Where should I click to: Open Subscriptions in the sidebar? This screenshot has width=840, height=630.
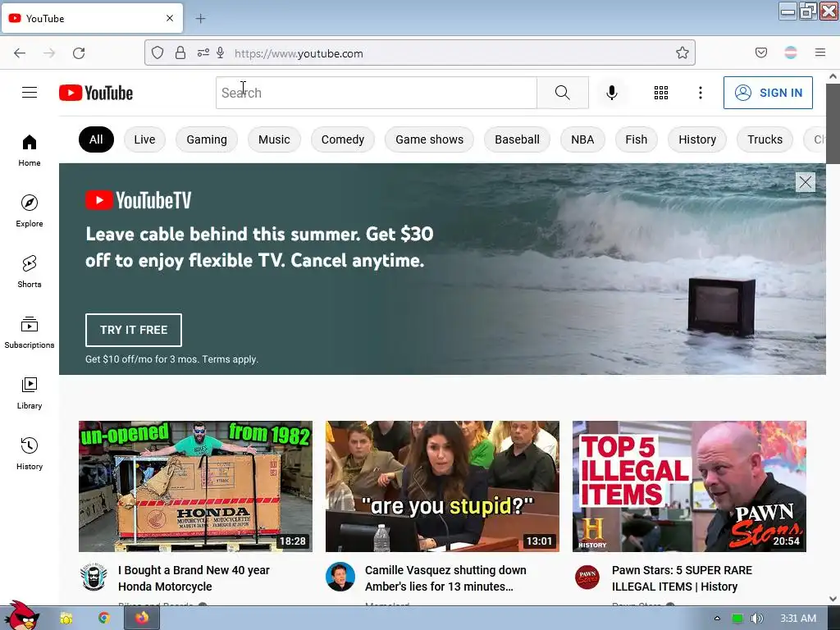(x=30, y=333)
